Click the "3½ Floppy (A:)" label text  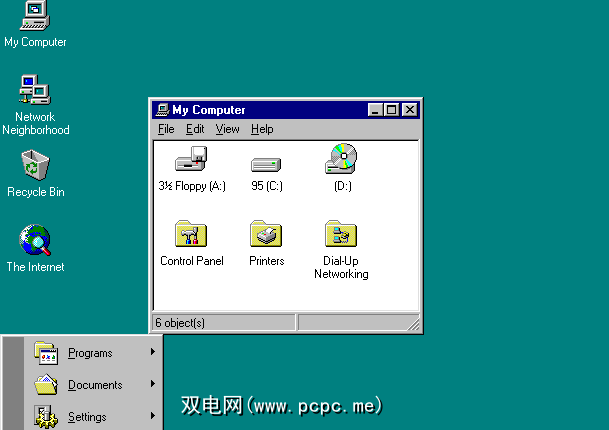point(192,186)
